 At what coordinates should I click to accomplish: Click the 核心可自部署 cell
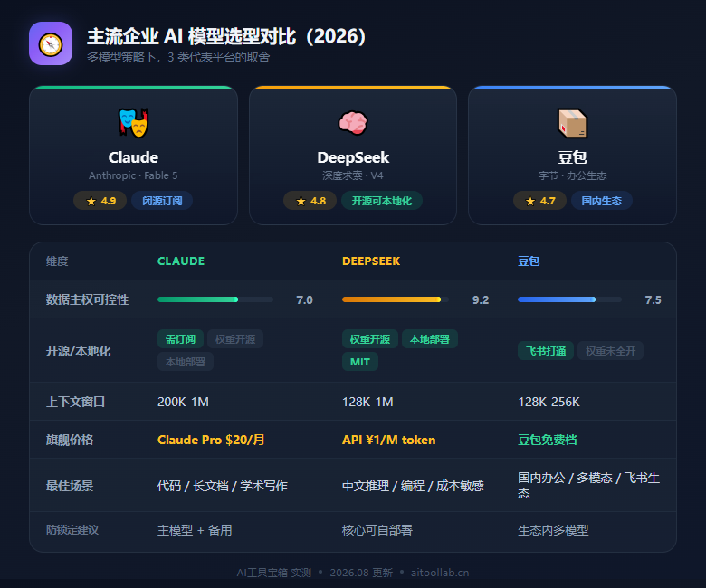click(377, 530)
